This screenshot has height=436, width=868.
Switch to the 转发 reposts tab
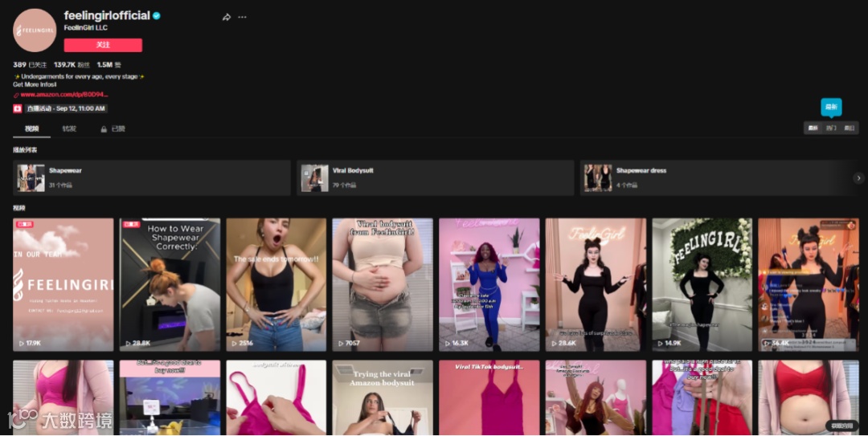pos(69,129)
